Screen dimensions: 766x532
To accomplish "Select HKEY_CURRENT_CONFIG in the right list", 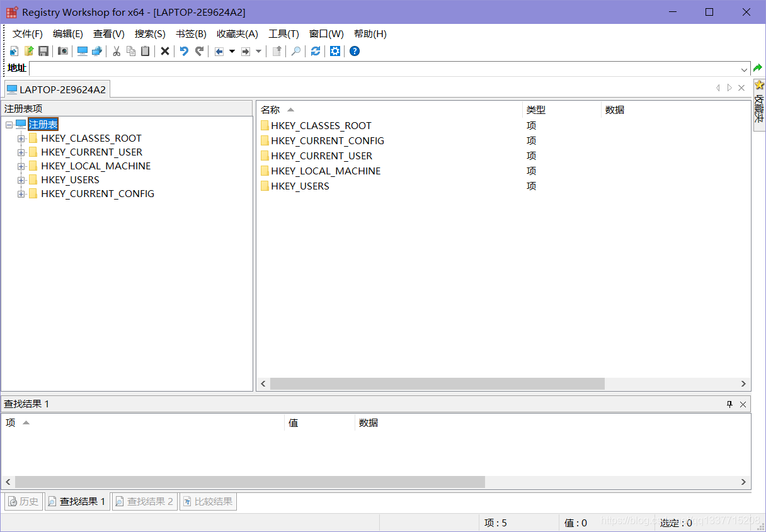I will 328,141.
